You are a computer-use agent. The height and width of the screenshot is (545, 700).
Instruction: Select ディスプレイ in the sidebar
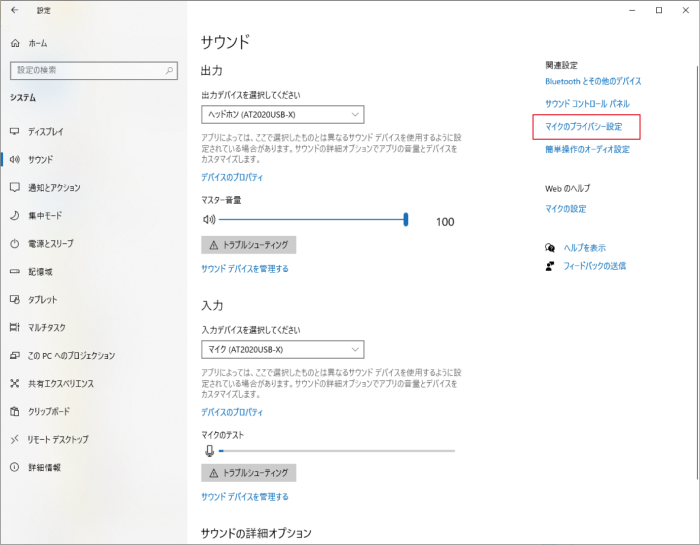coord(46,132)
